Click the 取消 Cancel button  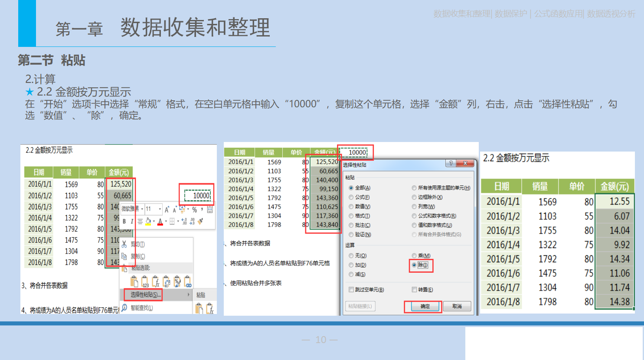point(457,307)
